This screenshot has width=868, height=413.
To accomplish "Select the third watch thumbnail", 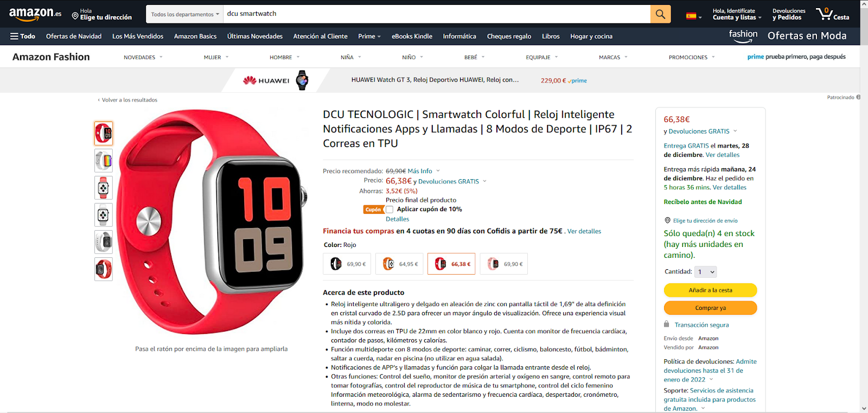I will click(x=104, y=188).
